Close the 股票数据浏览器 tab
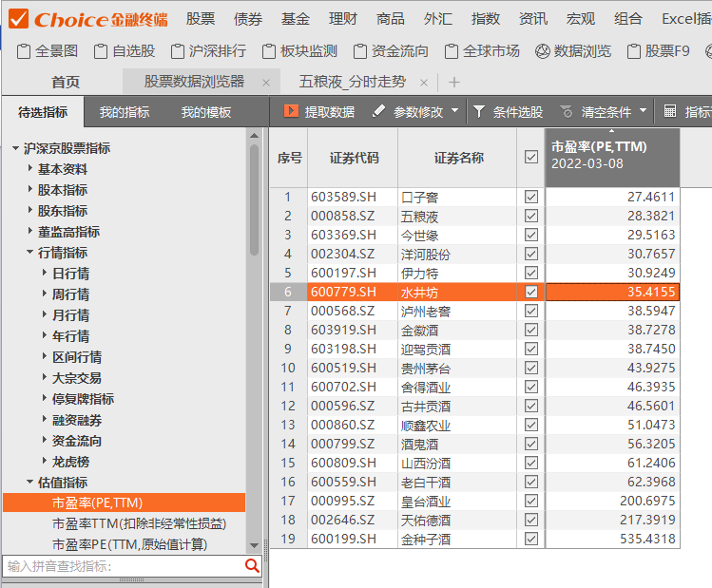712x588 pixels. pyautogui.click(x=265, y=83)
